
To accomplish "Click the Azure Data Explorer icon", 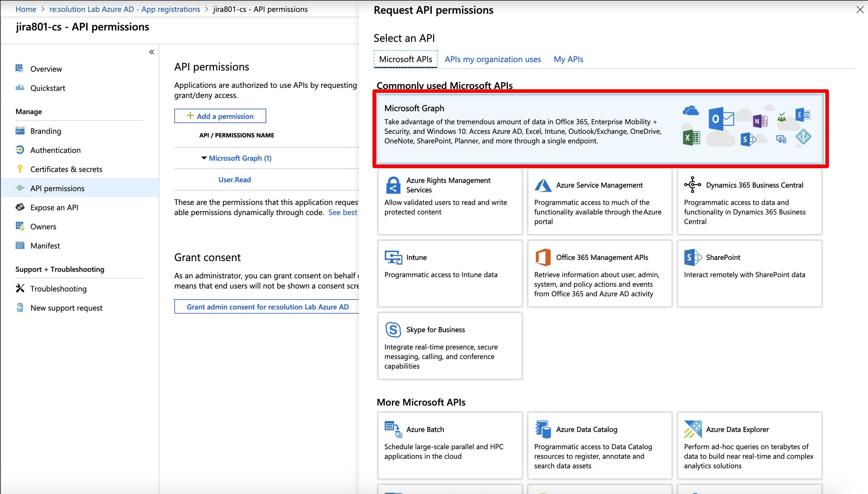I will coord(693,429).
